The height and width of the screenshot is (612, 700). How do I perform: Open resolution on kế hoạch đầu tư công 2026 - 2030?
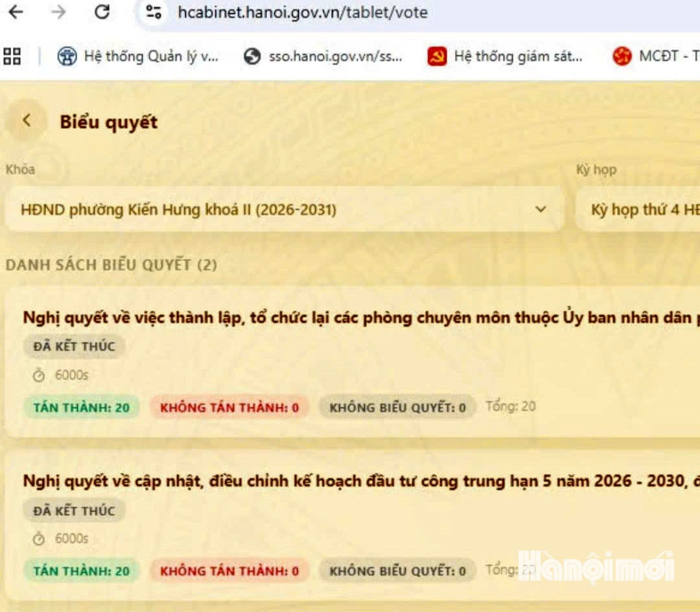point(361,481)
